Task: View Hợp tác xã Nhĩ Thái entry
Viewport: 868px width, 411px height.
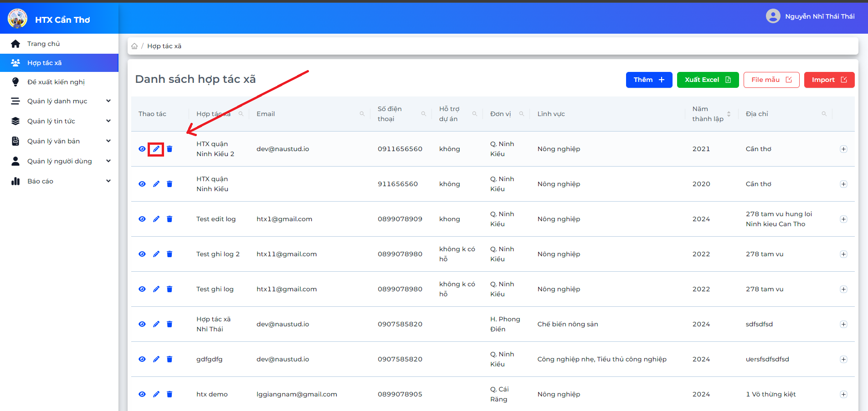Action: point(142,324)
